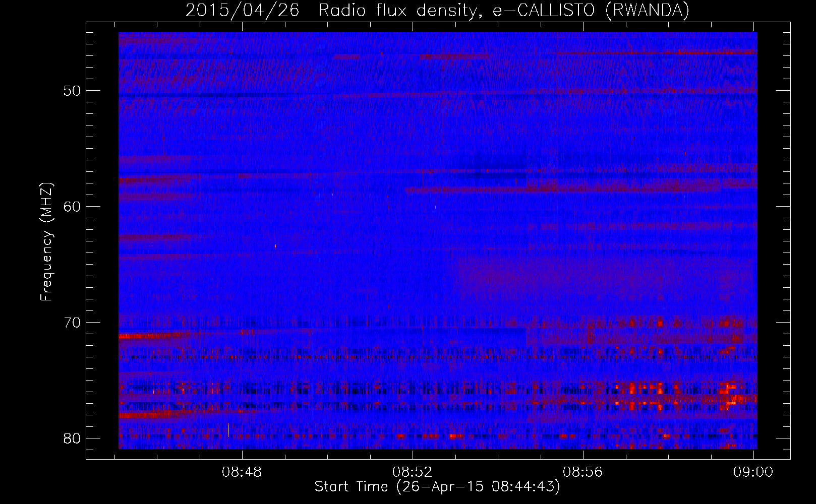Click the '09:00' time tick label
The width and height of the screenshot is (816, 504).
[753, 472]
